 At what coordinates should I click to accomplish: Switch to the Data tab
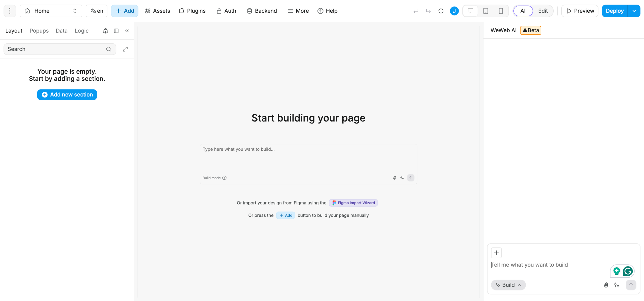pyautogui.click(x=61, y=31)
